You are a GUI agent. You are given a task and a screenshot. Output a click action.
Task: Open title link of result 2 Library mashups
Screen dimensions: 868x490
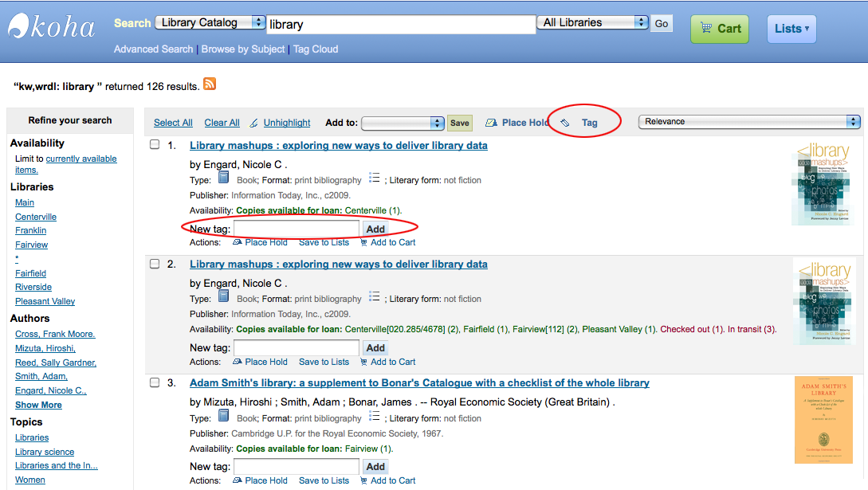click(x=338, y=265)
